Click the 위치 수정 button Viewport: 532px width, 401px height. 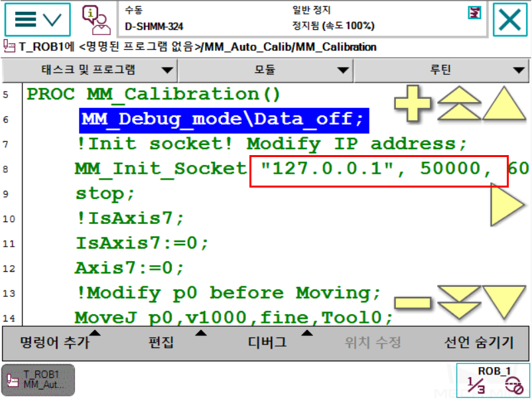[x=373, y=343]
